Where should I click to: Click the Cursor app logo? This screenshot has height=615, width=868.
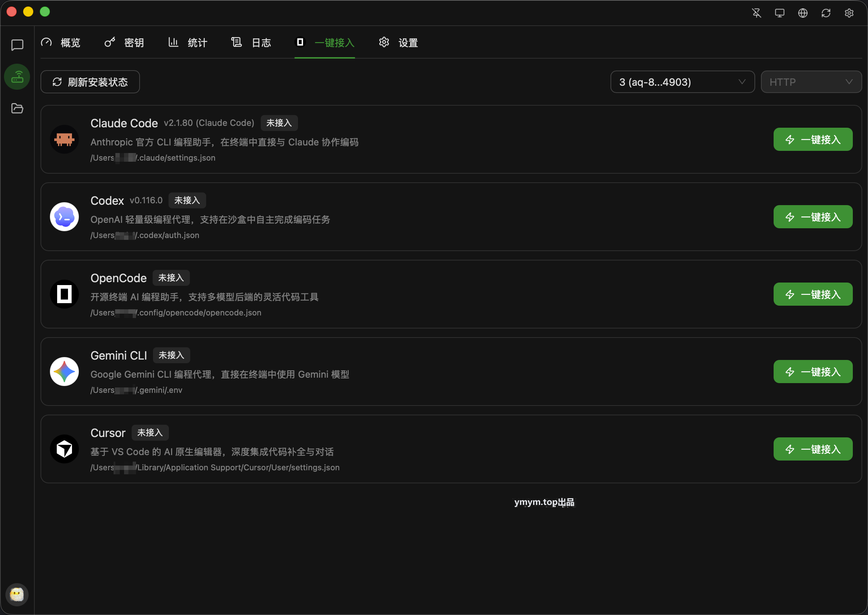pos(64,449)
